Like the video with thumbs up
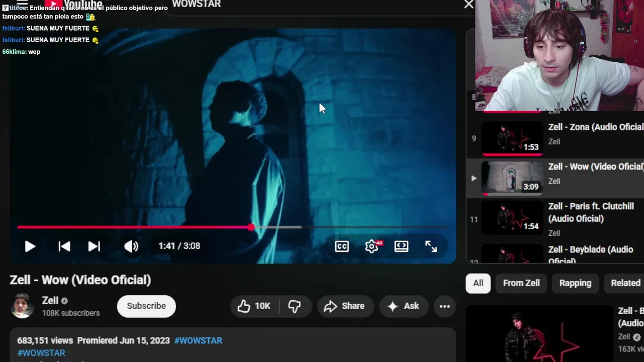 coord(254,306)
